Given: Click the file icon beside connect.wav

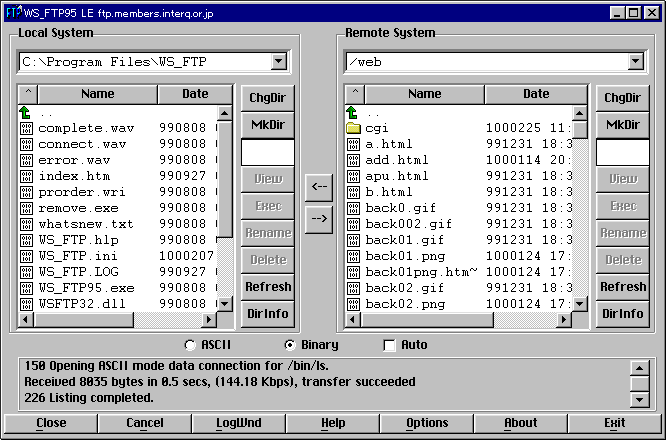Looking at the screenshot, I should click(x=26, y=144).
